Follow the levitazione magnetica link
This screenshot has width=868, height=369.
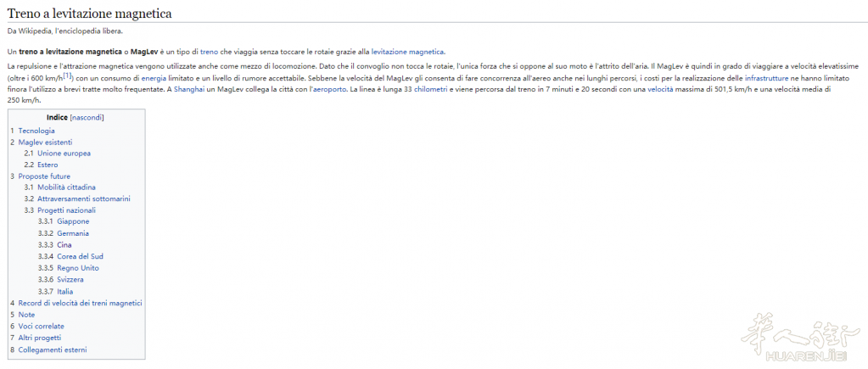[x=407, y=52]
